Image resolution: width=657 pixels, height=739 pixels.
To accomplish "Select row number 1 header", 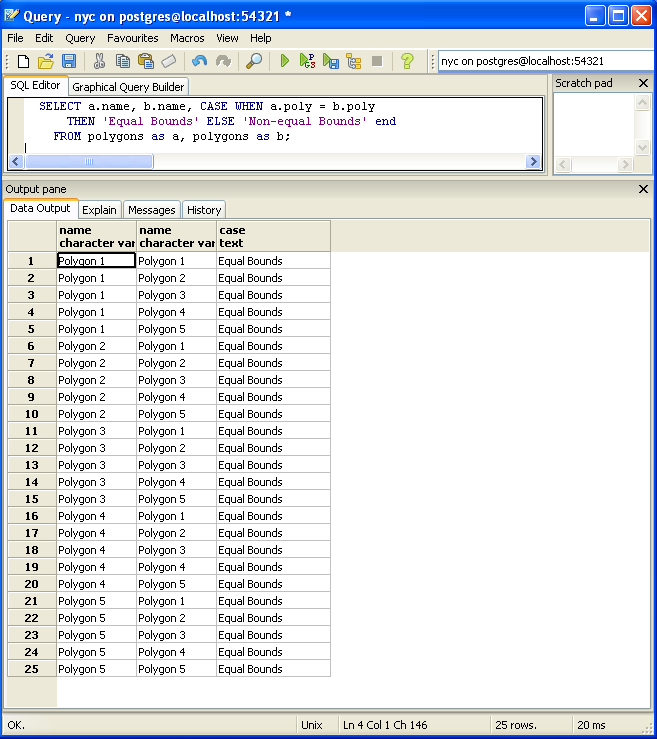I will (x=32, y=261).
